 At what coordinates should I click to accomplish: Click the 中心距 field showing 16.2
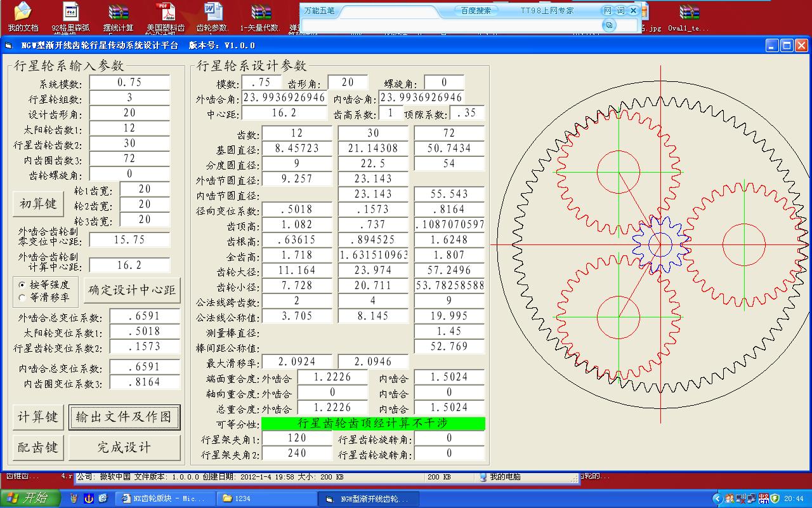284,113
